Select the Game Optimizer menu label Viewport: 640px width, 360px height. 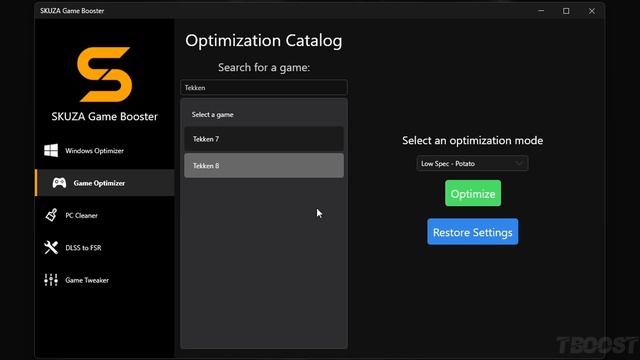[99, 183]
